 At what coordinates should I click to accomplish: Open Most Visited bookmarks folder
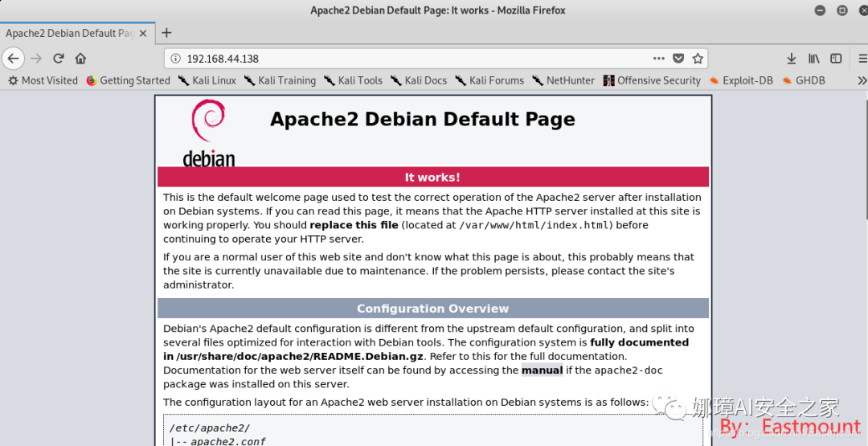(43, 81)
